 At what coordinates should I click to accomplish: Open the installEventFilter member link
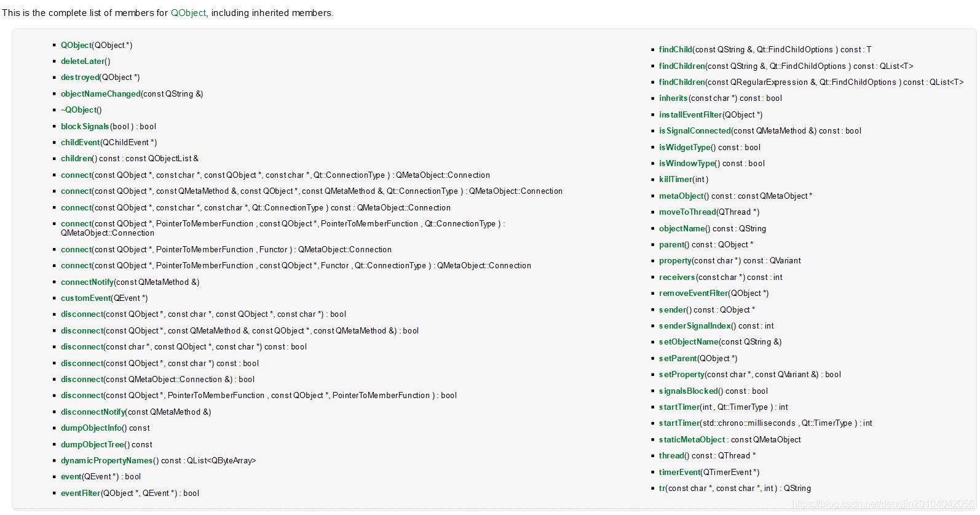pyautogui.click(x=690, y=115)
